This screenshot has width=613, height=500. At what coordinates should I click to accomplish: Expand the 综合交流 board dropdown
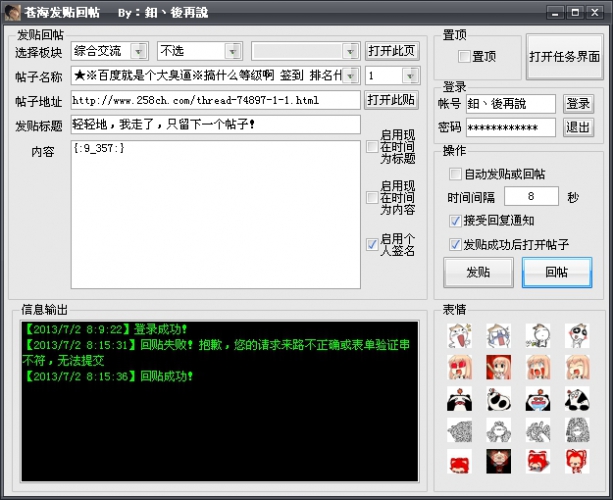coord(139,50)
